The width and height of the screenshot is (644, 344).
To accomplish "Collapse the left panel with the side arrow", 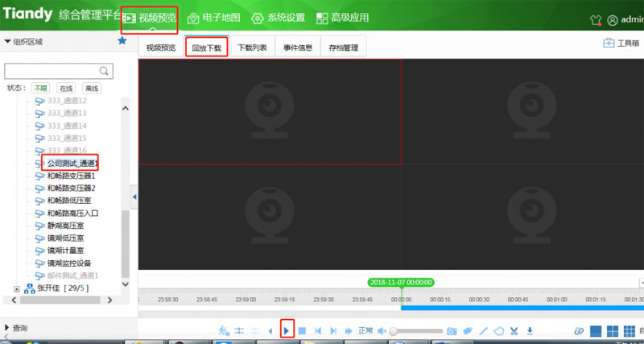I will coord(134,197).
